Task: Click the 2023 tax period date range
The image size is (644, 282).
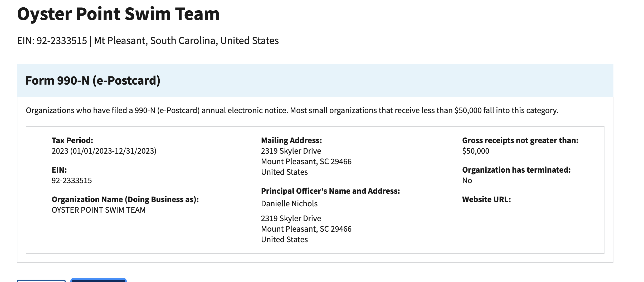Action: [104, 151]
